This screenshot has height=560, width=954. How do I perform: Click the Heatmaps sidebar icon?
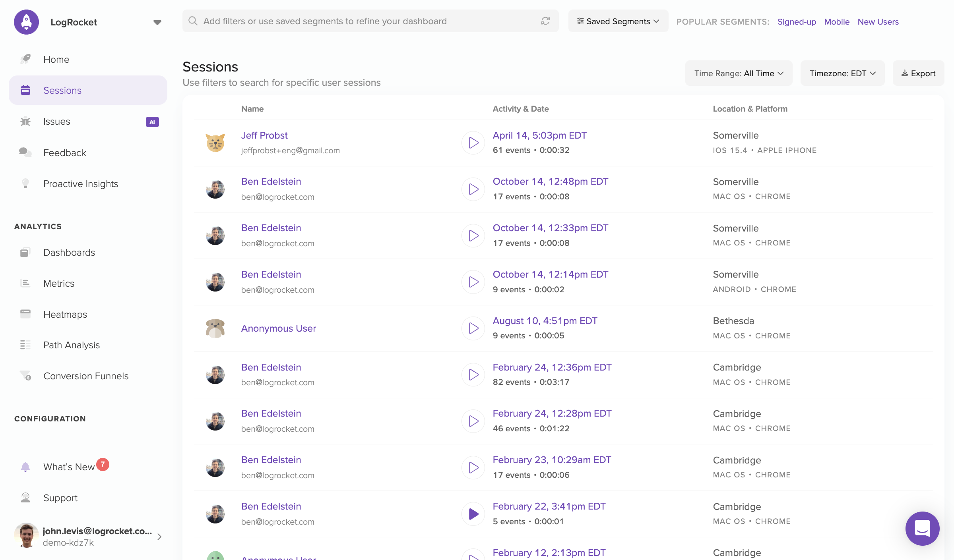tap(25, 314)
